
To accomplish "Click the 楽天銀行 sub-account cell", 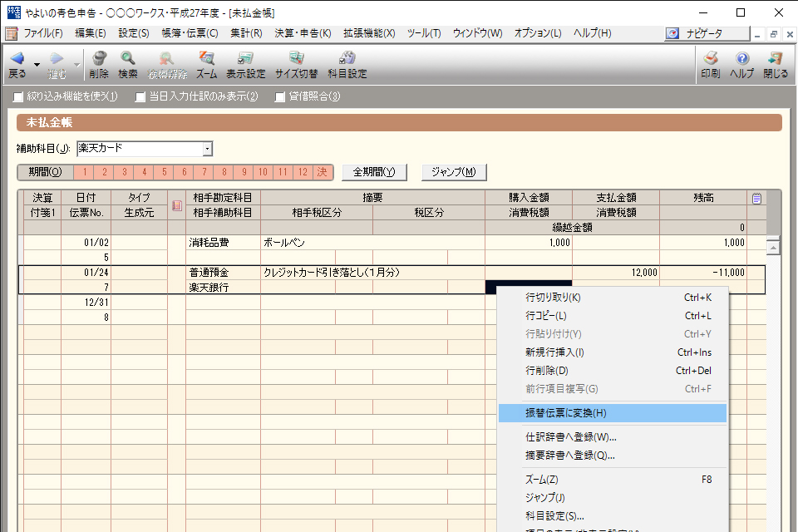I will coord(223,288).
